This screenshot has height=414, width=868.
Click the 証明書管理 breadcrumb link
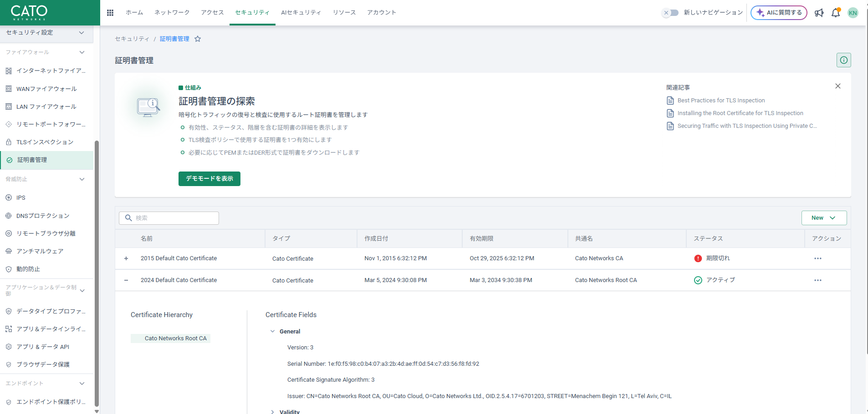(174, 39)
